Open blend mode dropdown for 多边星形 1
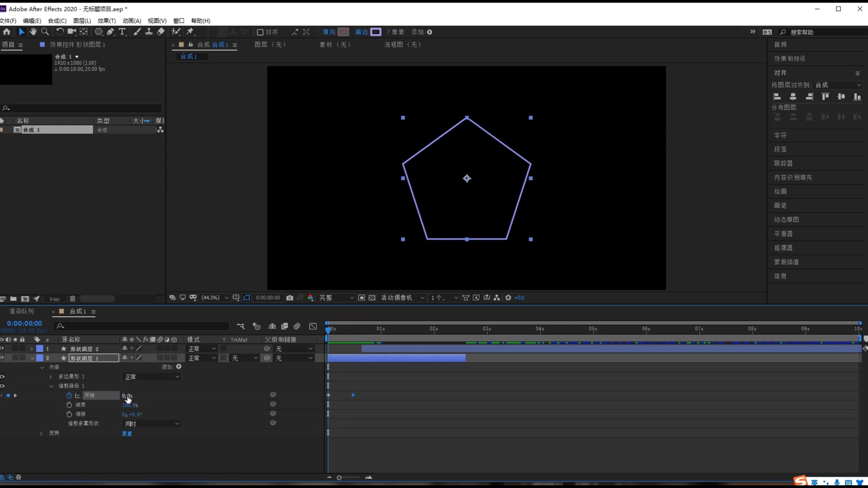868x488 pixels. (x=151, y=377)
